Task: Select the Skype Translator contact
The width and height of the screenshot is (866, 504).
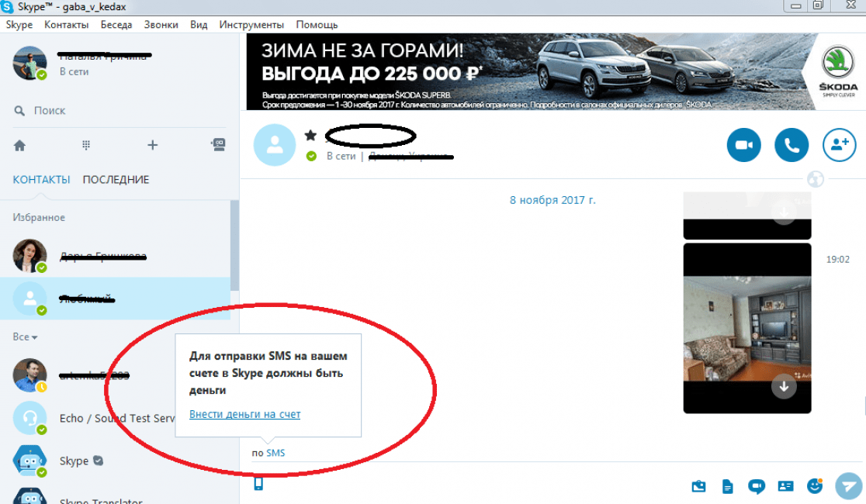Action: click(115, 497)
